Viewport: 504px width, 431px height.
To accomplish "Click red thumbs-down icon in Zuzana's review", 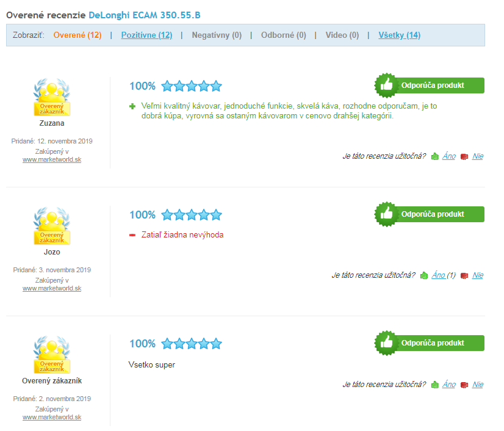I will coord(464,157).
